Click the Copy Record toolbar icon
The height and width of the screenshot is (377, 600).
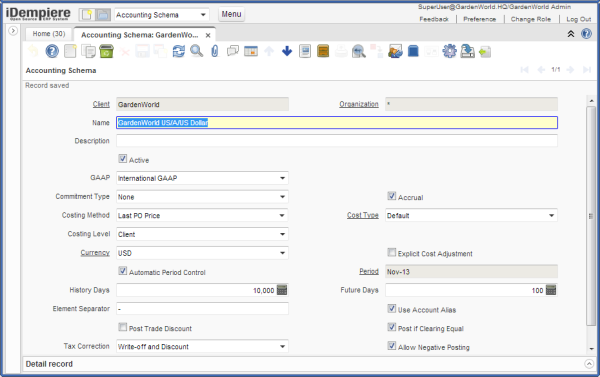88,51
